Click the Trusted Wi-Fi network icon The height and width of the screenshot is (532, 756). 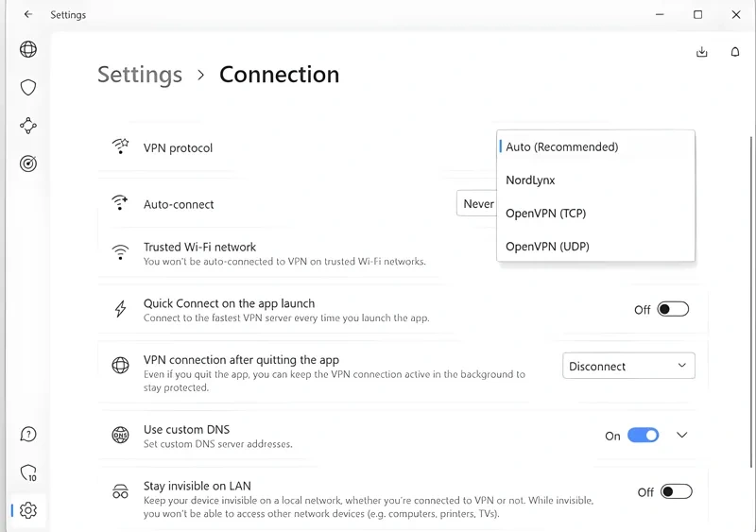pos(120,252)
